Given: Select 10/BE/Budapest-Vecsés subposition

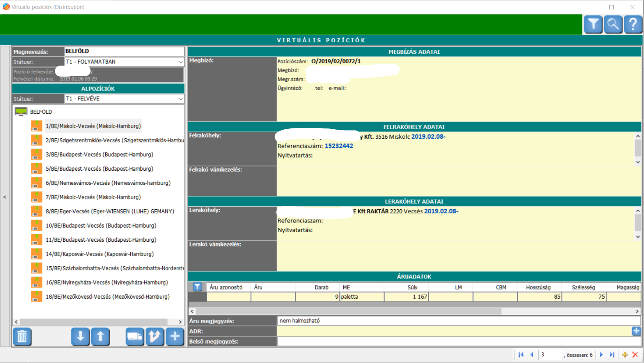Looking at the screenshot, I should click(x=101, y=226).
